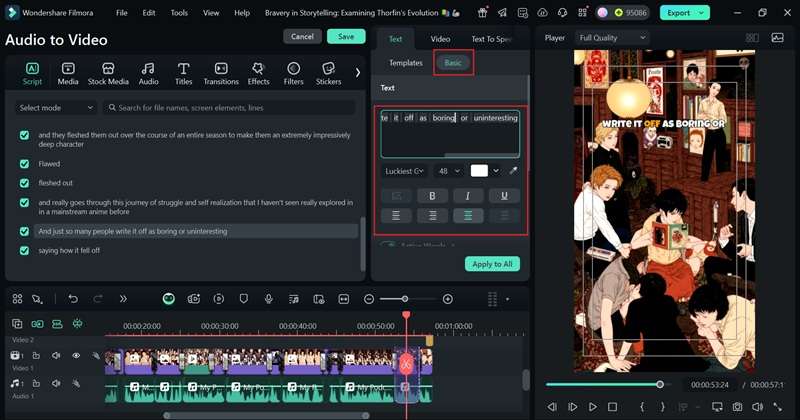The image size is (800, 420).
Task: Open the headset support icon
Action: (562, 13)
